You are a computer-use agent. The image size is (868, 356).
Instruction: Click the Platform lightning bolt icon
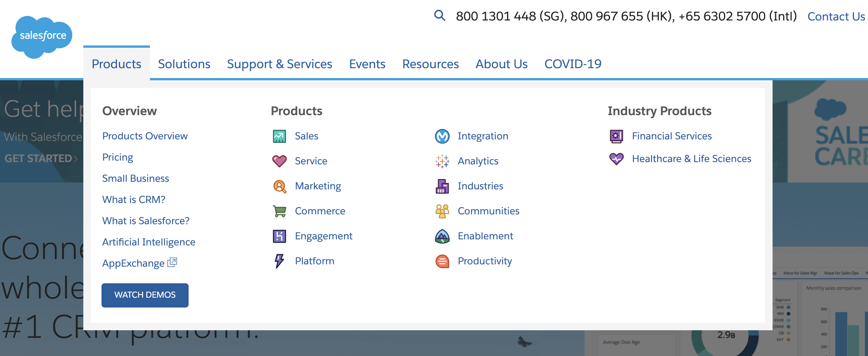point(279,261)
